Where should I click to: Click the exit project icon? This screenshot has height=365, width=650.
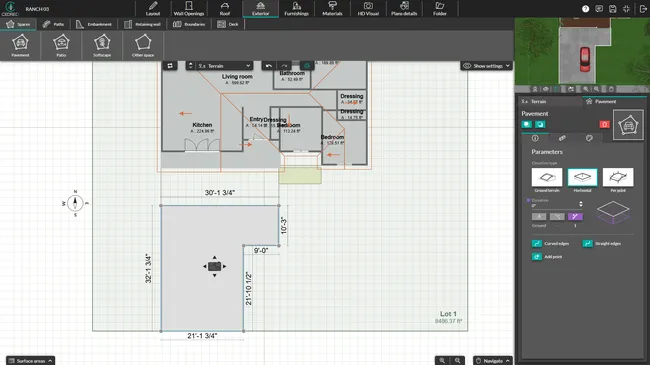643,9
